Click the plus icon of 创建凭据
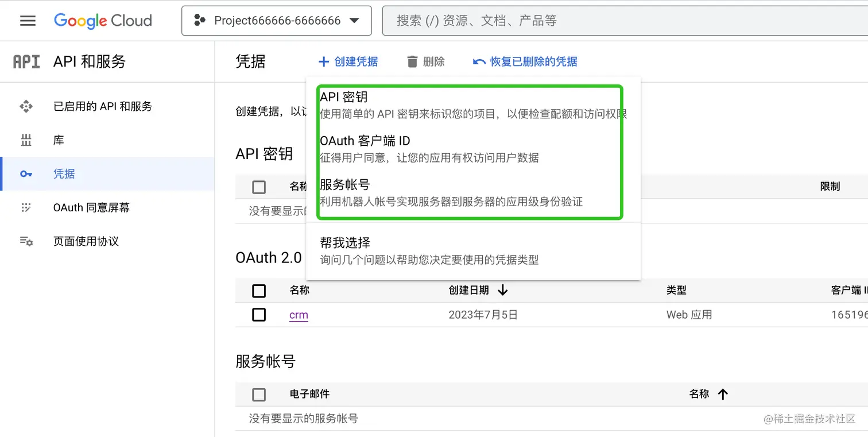 [x=324, y=61]
